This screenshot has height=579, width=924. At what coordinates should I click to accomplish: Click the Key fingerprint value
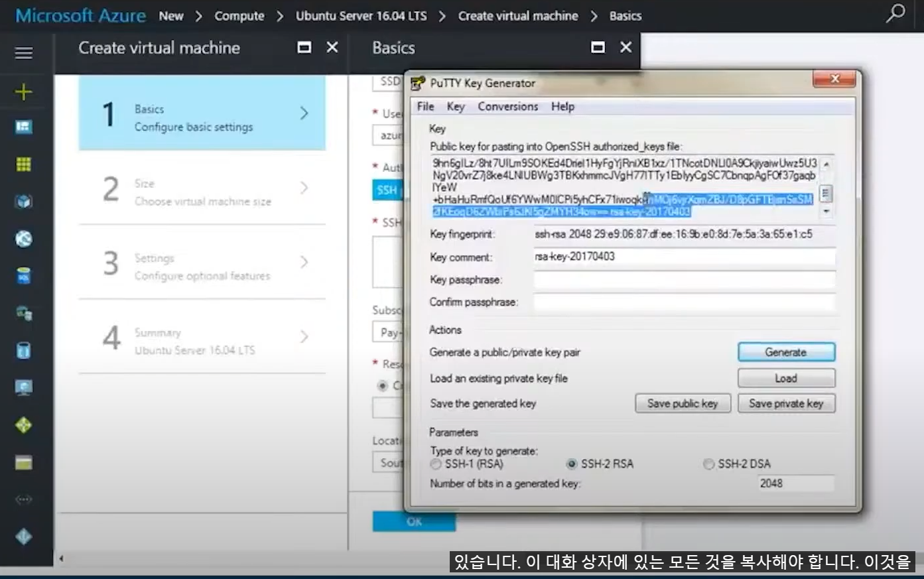click(673, 234)
